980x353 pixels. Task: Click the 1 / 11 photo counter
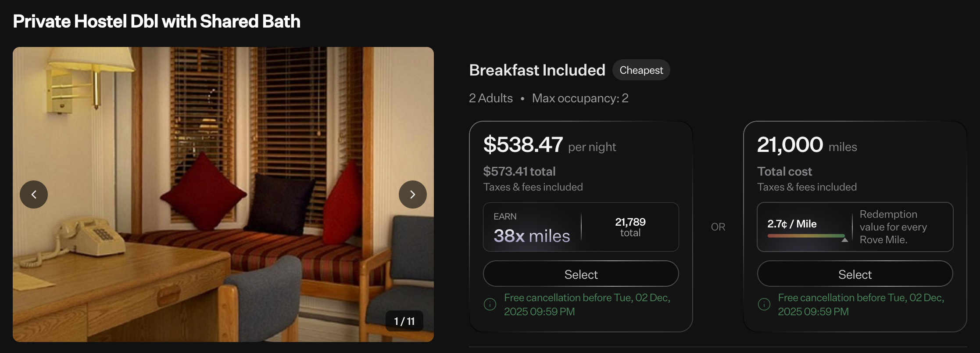coord(404,321)
